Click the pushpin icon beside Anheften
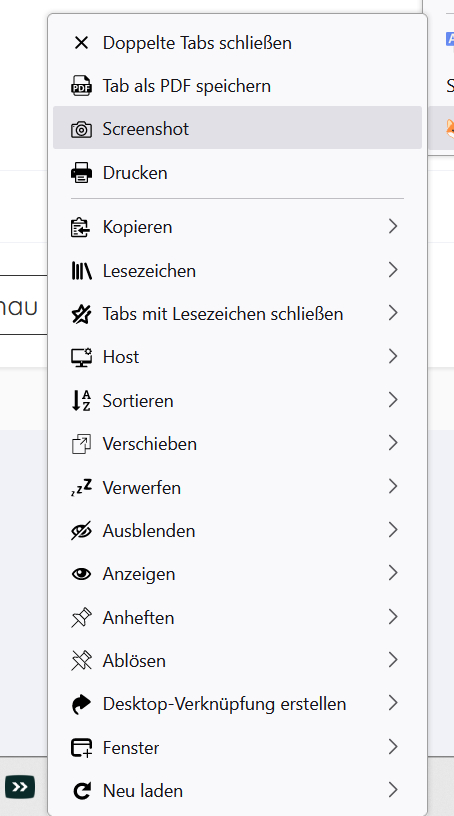 (81, 618)
